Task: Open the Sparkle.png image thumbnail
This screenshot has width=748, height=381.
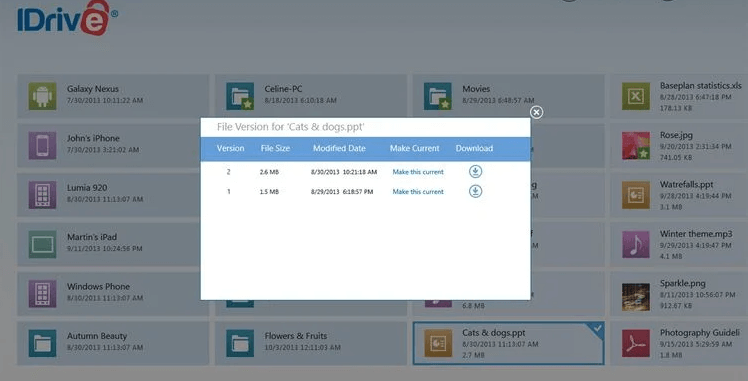Action: (636, 297)
